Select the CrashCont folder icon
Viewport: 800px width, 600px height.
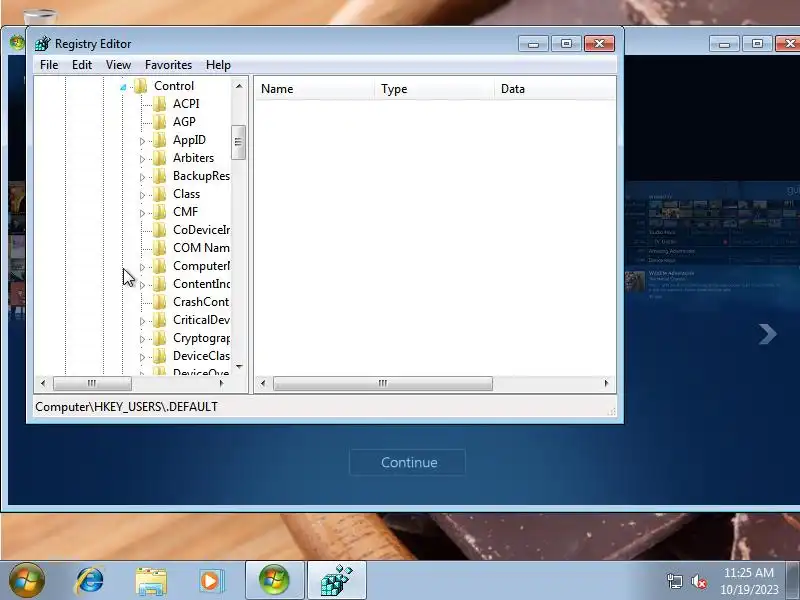[160, 302]
